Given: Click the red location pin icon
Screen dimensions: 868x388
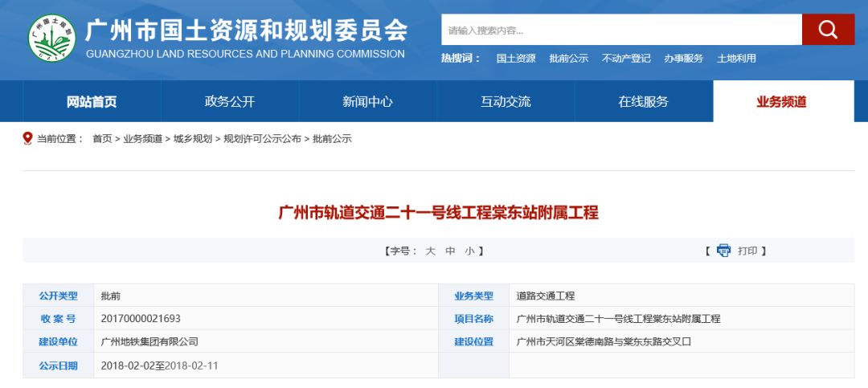Looking at the screenshot, I should pos(28,138).
